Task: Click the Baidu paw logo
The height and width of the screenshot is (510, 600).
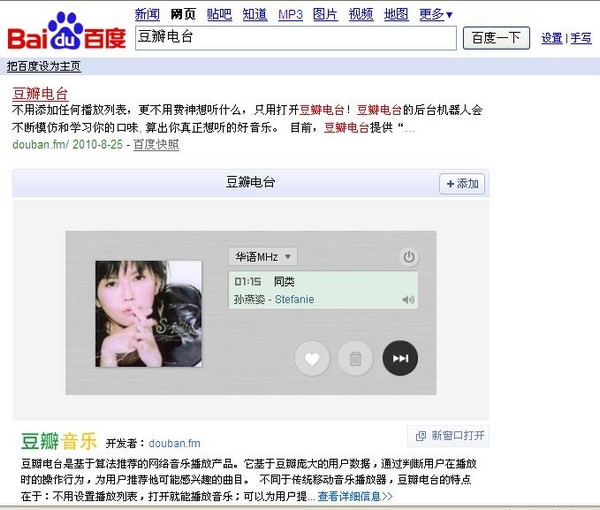Action: point(67,31)
